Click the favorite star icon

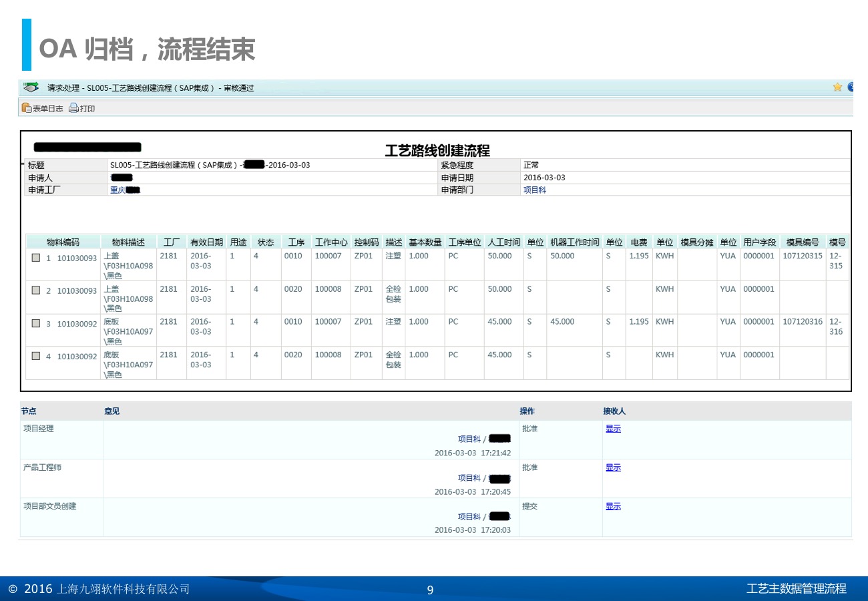click(837, 87)
